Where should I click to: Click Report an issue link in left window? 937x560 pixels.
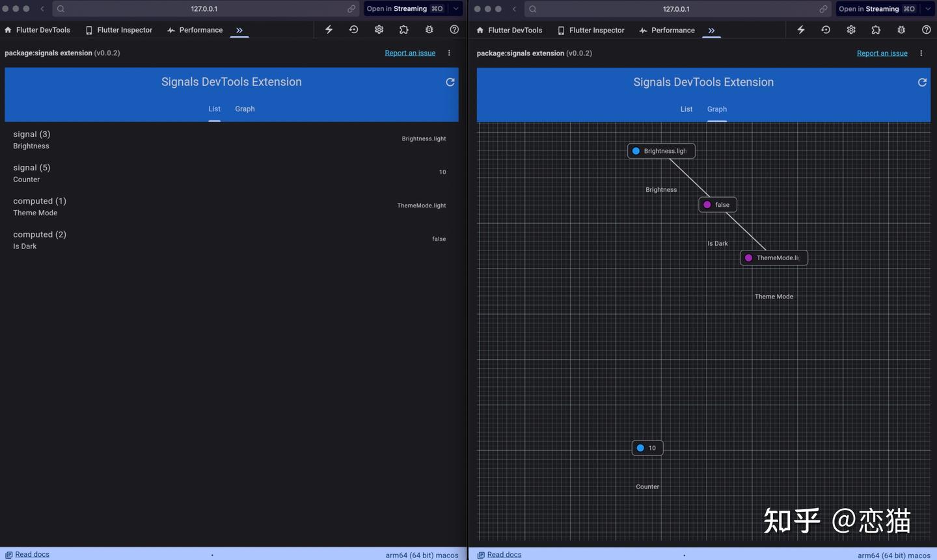[410, 53]
